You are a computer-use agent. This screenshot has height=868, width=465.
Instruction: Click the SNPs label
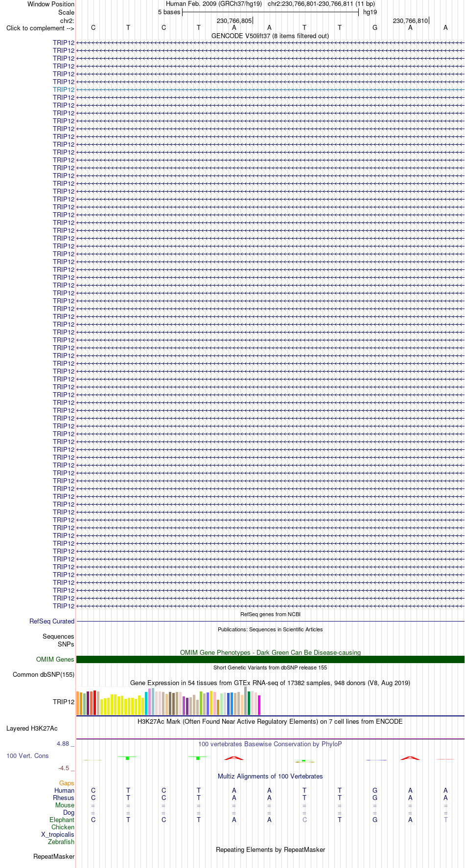pyautogui.click(x=66, y=644)
